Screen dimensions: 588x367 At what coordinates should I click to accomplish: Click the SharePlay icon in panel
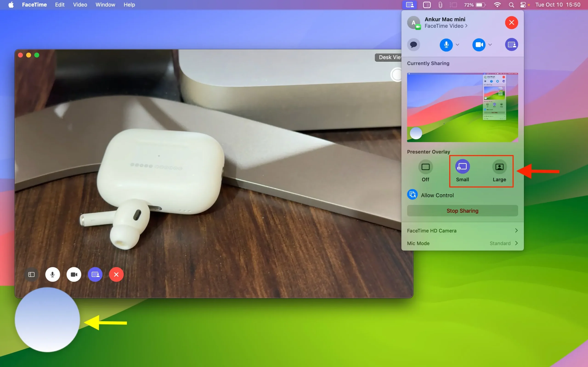[512, 44]
